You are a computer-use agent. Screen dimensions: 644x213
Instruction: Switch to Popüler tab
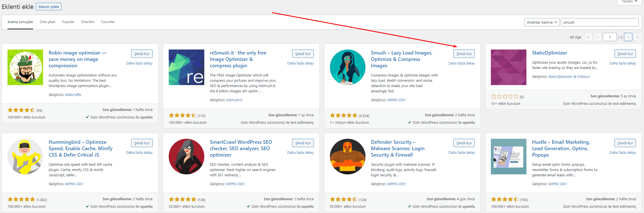pyautogui.click(x=68, y=22)
